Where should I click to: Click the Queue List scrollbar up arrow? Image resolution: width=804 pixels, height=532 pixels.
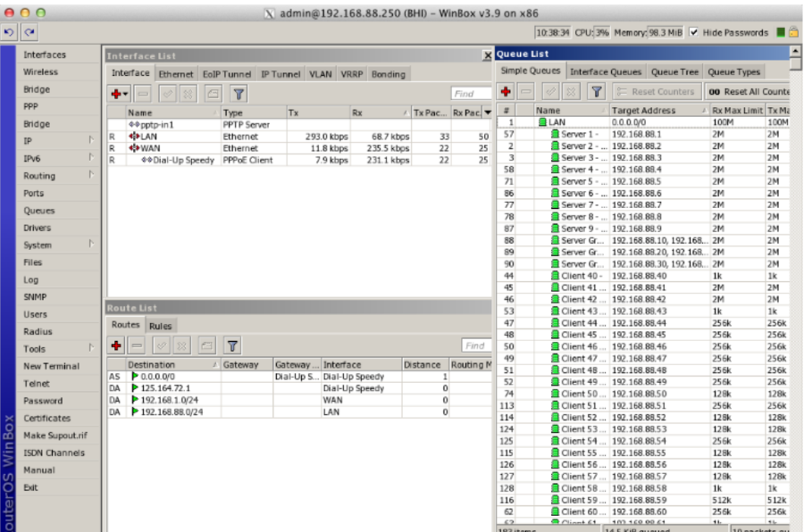point(795,51)
